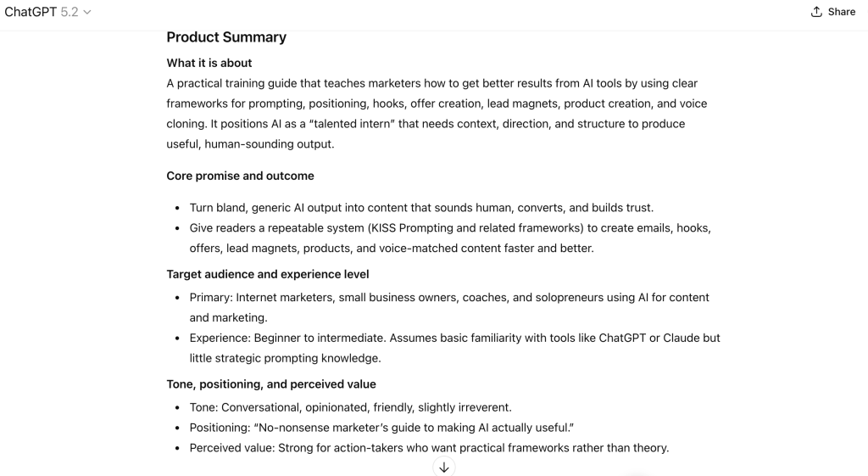Click the "Primary: Internet marketers" bullet

click(x=449, y=298)
